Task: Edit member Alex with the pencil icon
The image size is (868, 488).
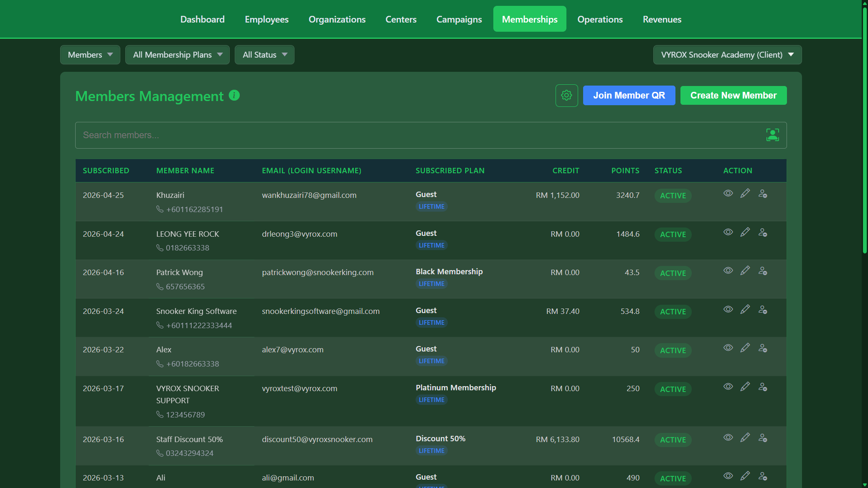Action: 745,348
